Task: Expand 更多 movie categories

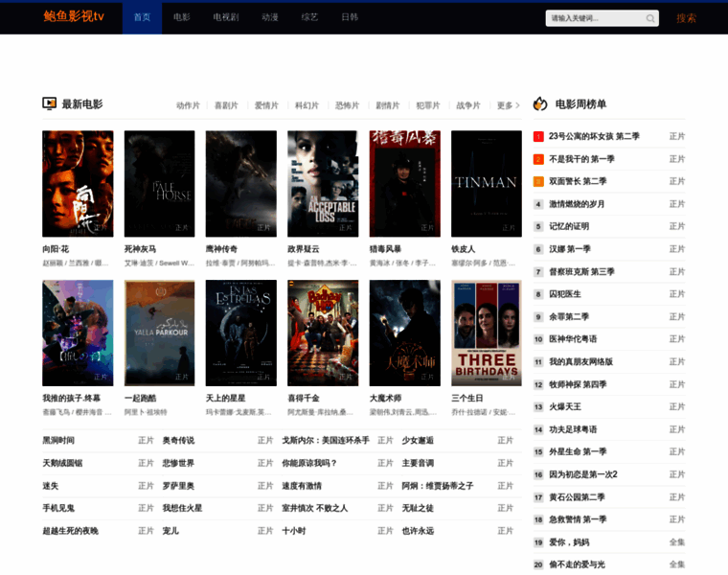Action: click(x=508, y=105)
